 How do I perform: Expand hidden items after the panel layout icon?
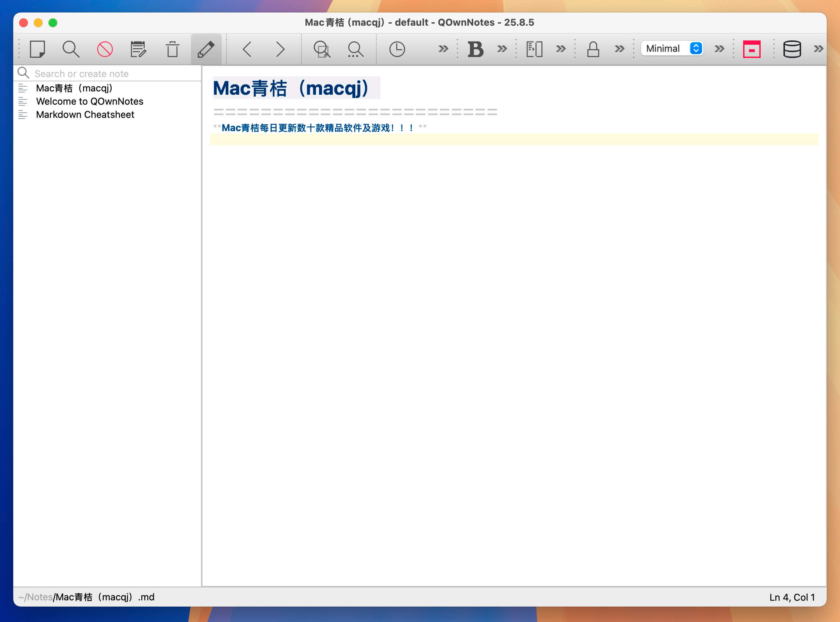[x=561, y=48]
